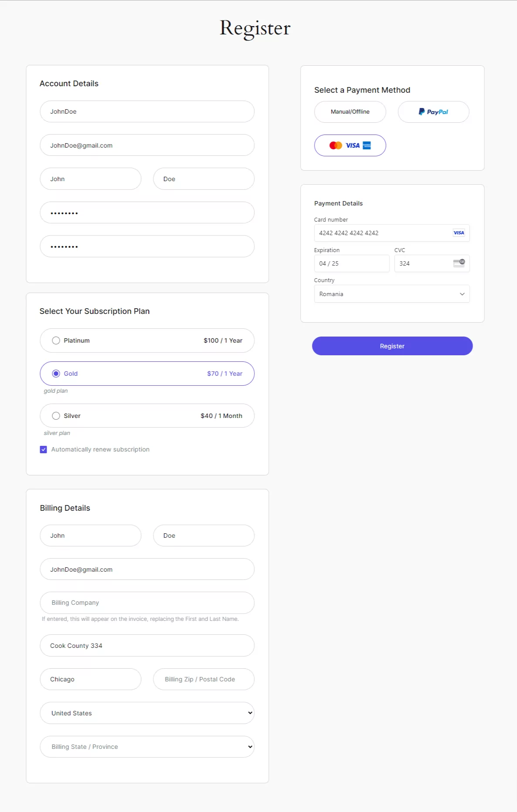This screenshot has width=517, height=812.
Task: Expand the United States billing country dropdown
Action: pos(147,713)
